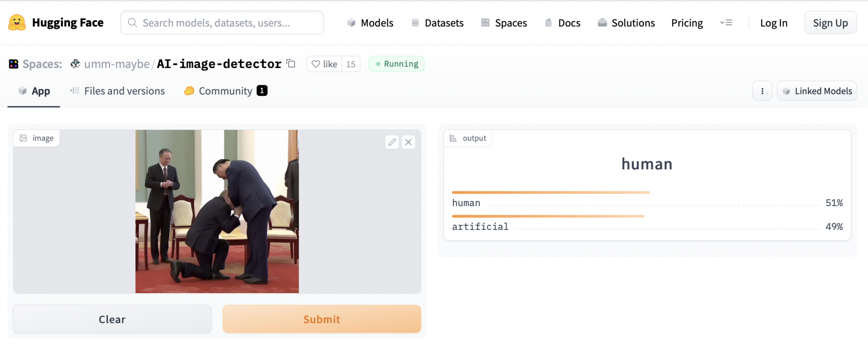Select the App tab
Screen dimensions: 868x353
tap(34, 91)
